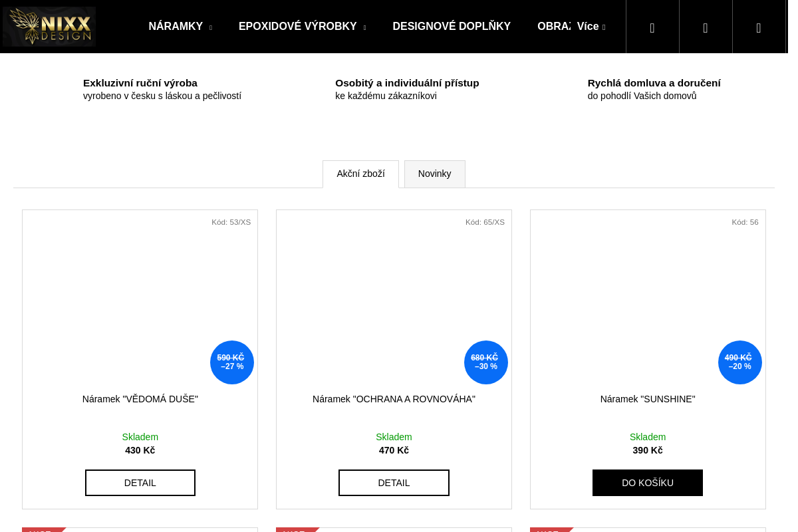Click the NIXX Design logo

coord(49,27)
